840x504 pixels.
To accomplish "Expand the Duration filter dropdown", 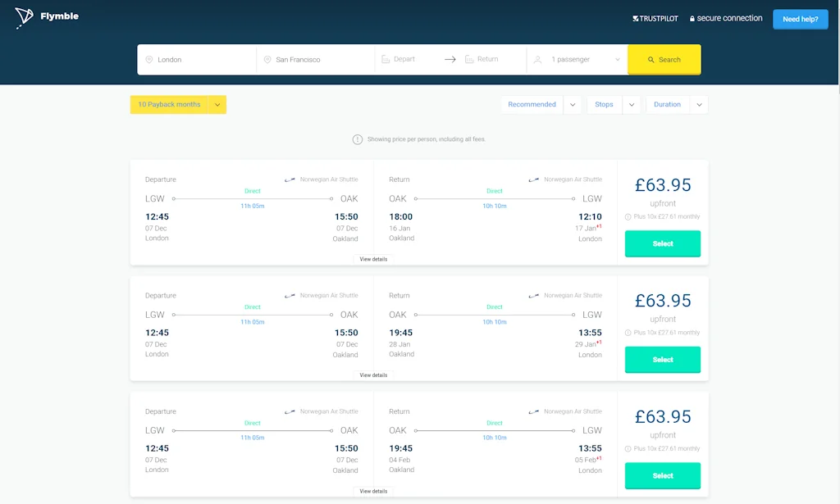I will point(699,105).
